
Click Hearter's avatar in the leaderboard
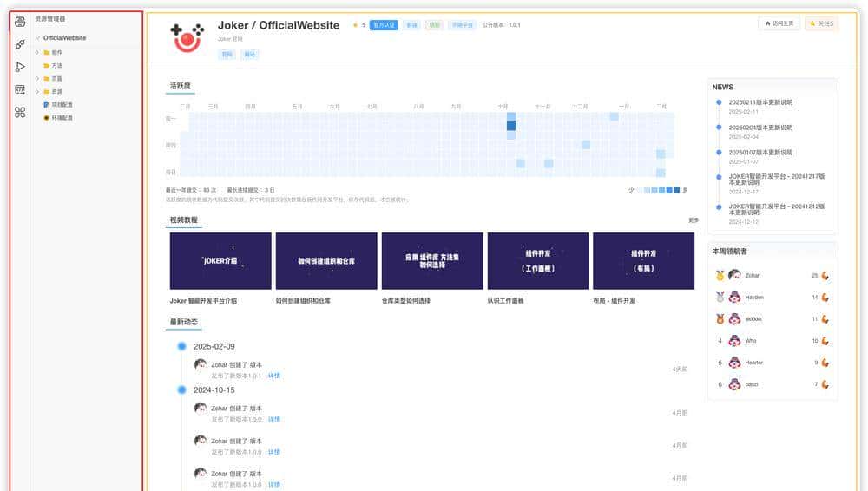coord(734,363)
